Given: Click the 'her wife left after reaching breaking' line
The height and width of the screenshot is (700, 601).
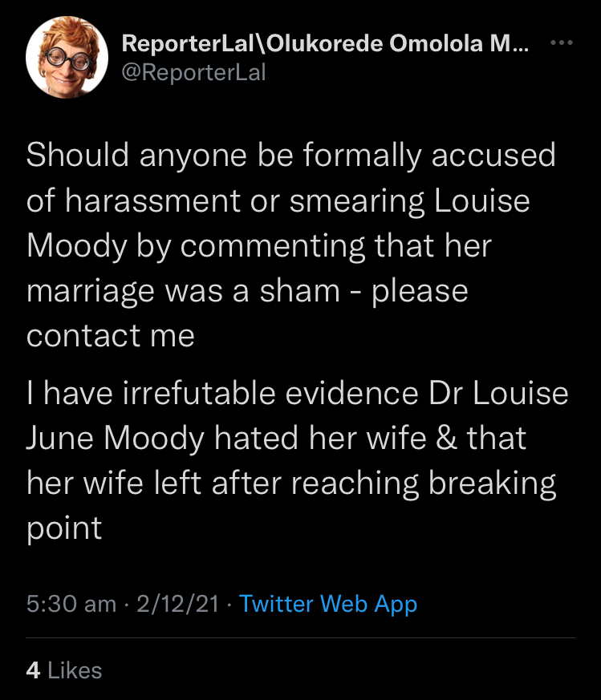Looking at the screenshot, I should click(x=291, y=484).
